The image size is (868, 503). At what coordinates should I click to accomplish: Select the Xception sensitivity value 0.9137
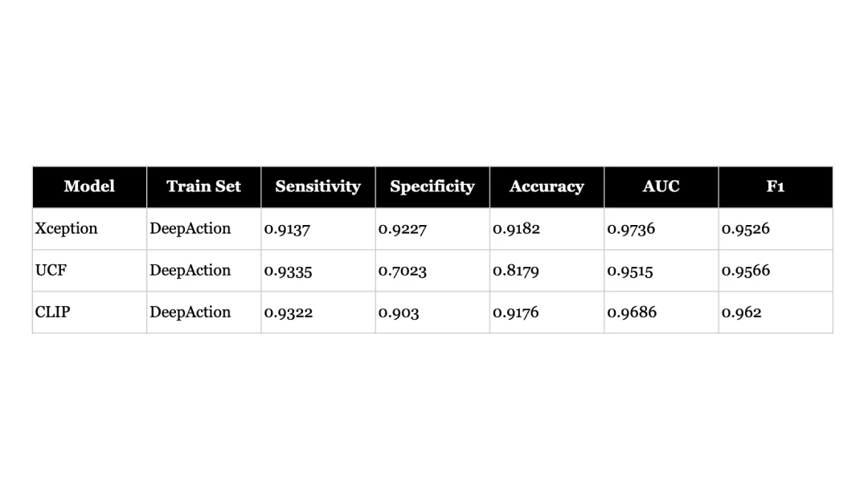click(287, 229)
